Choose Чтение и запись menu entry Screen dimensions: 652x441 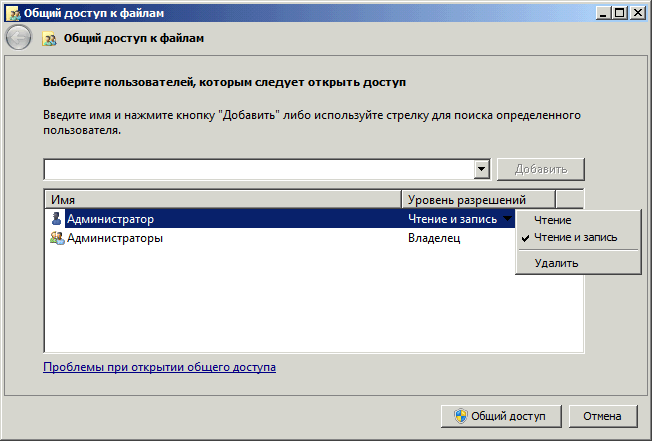pos(578,237)
